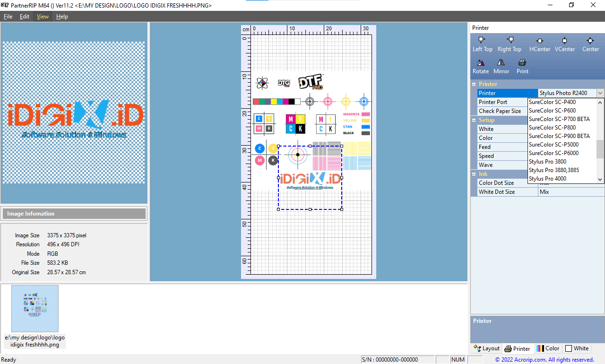This screenshot has height=364, width=605.
Task: Rotate the selected image
Action: pos(481,67)
